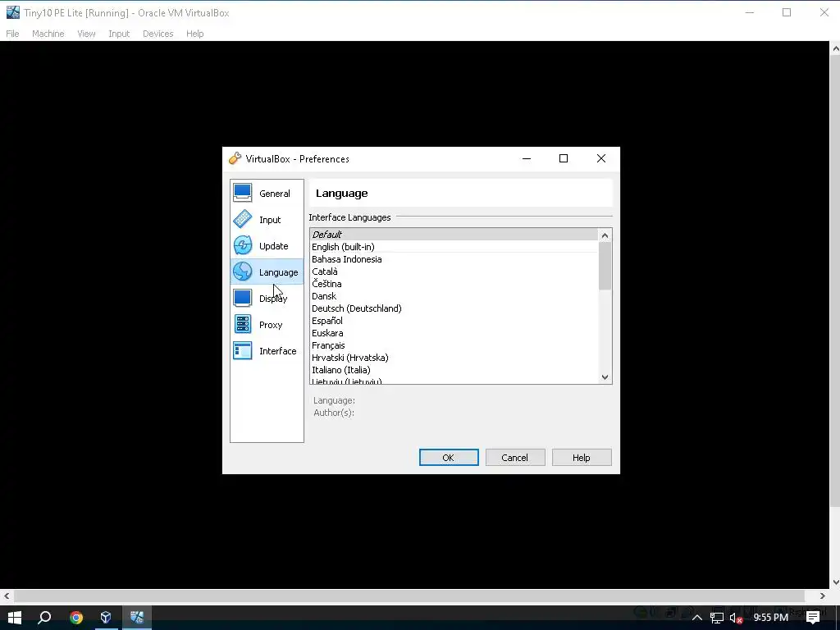Minimize the Preferences dialog
840x630 pixels.
tap(527, 158)
